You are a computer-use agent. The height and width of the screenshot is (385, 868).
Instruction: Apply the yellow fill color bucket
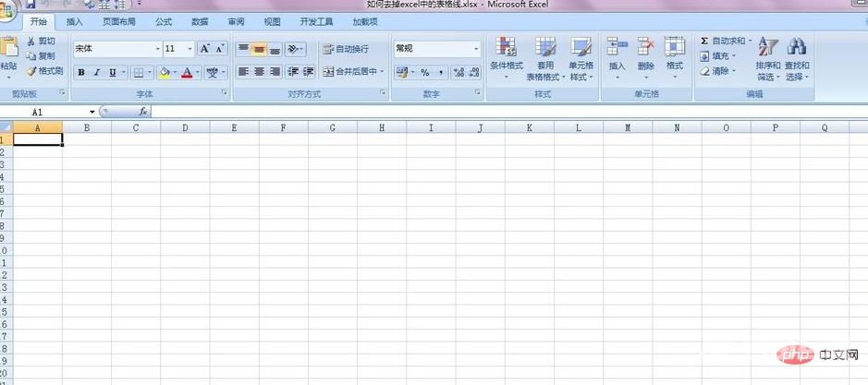[x=165, y=72]
